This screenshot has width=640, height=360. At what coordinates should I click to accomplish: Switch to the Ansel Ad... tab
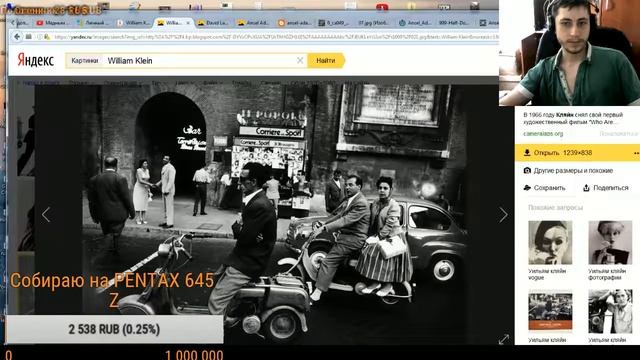click(253, 23)
